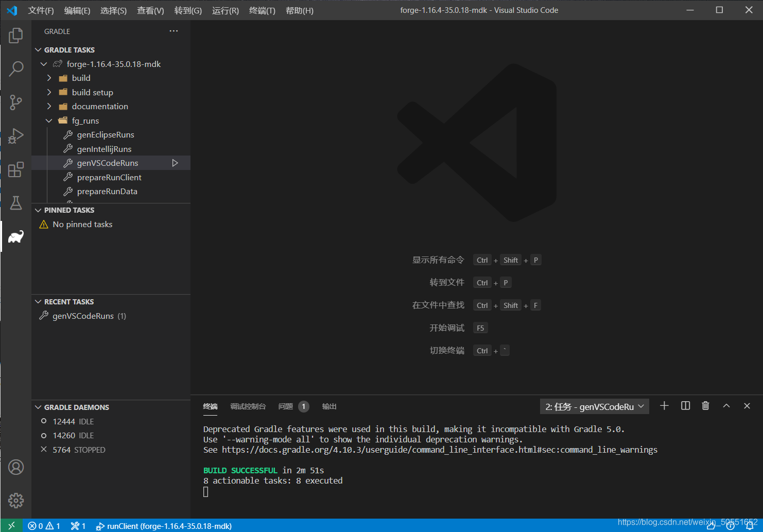
Task: Create a new terminal with plus icon
Action: click(x=664, y=406)
